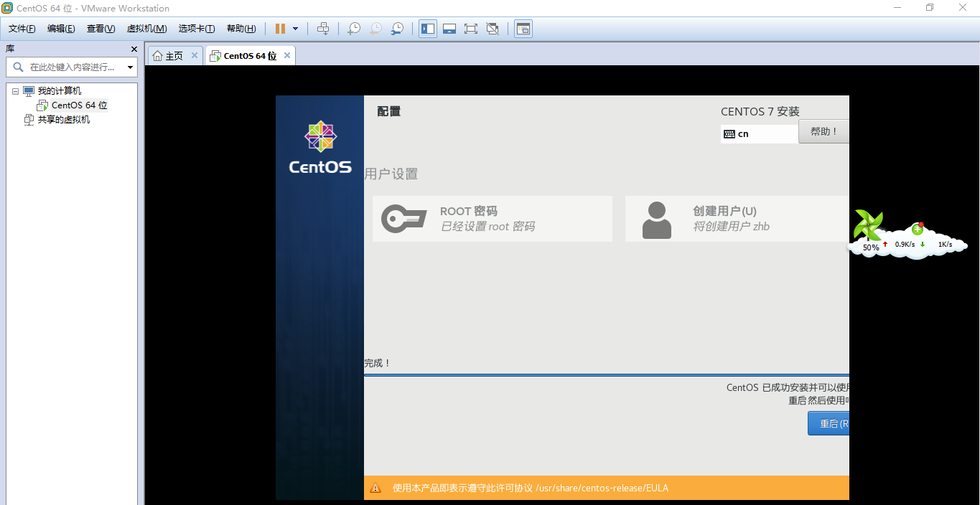The height and width of the screenshot is (505, 980).
Task: Send Ctrl+Alt+Del to the virtual machine
Action: click(323, 29)
